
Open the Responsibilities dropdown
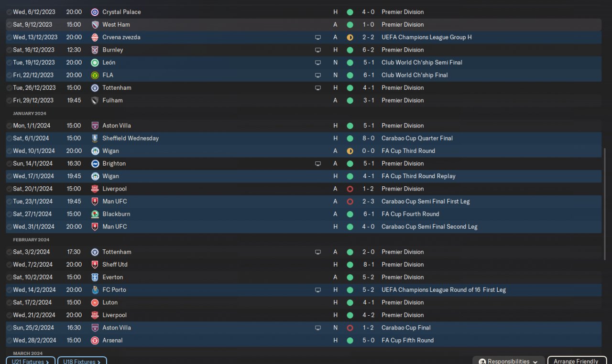click(x=508, y=361)
